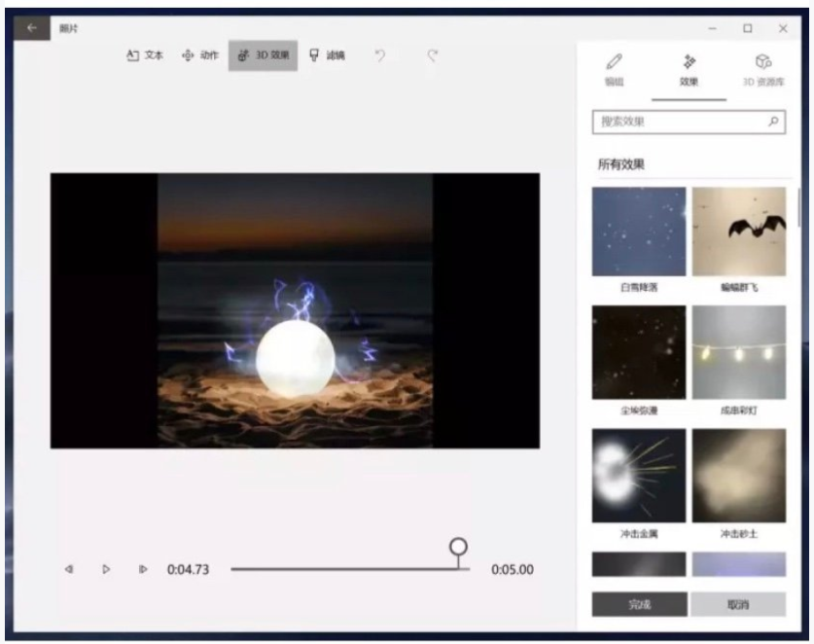Click the 搜索效果 search field
Image resolution: width=814 pixels, height=644 pixels.
tap(679, 122)
